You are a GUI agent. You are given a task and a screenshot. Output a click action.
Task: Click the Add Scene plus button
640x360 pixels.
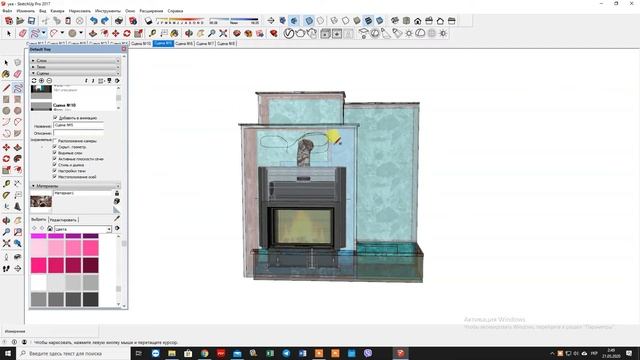pyautogui.click(x=42, y=81)
